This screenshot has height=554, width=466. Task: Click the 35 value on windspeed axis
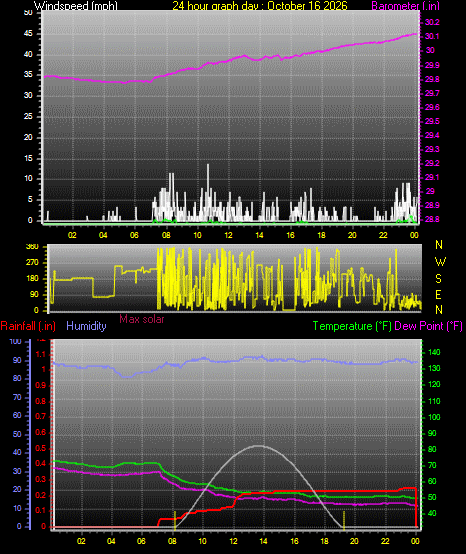click(28, 75)
